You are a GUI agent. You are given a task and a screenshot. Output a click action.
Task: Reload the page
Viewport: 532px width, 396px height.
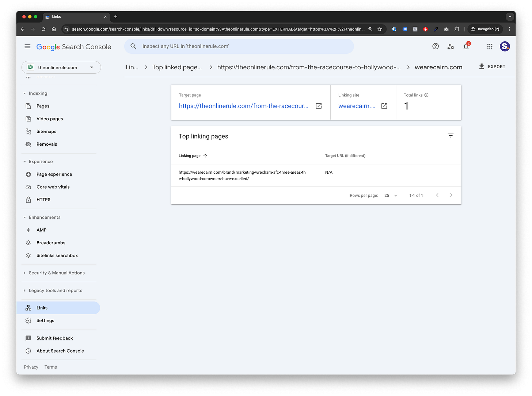point(43,29)
